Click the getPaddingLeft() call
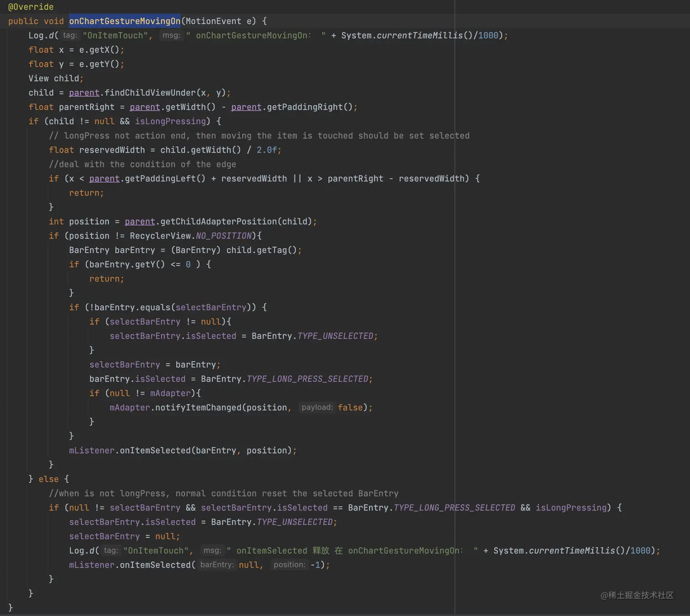 [x=165, y=178]
